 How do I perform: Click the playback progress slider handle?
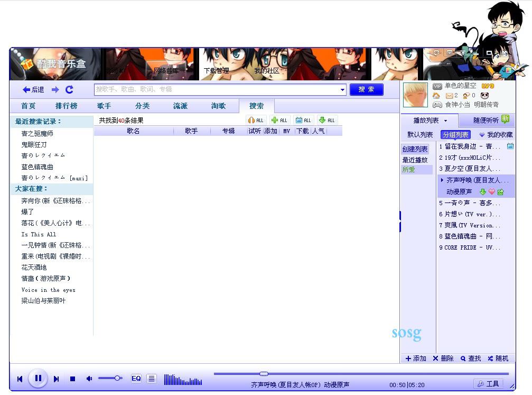pos(264,374)
